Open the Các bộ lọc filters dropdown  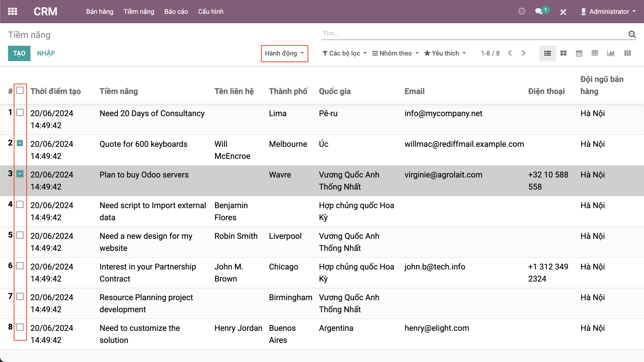click(345, 53)
